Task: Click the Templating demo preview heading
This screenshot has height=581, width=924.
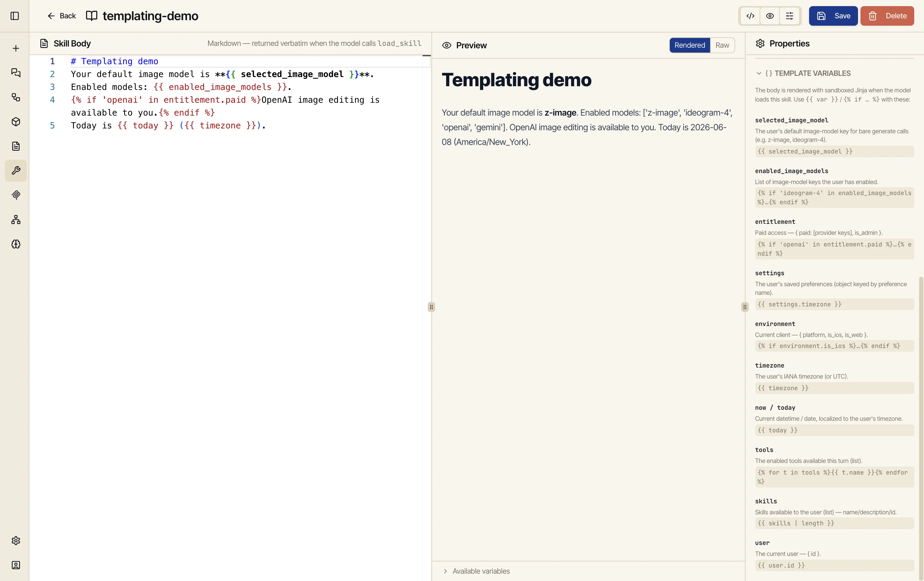Action: coord(516,80)
